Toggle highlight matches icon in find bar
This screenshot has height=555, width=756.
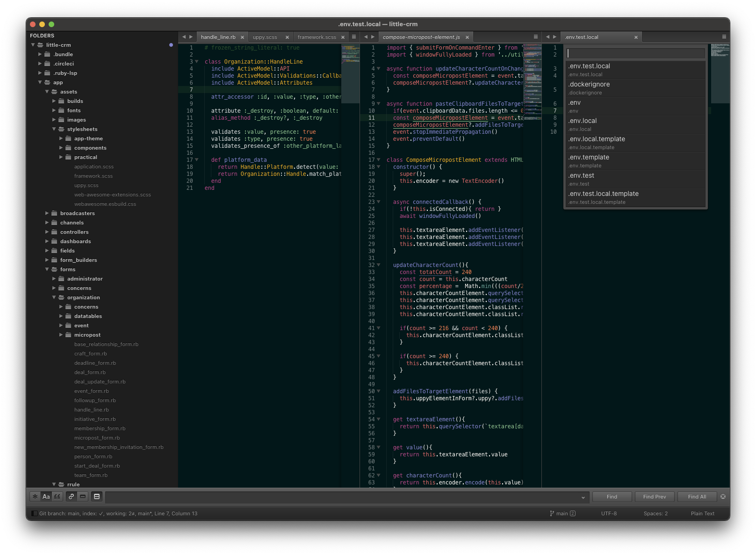pos(97,497)
